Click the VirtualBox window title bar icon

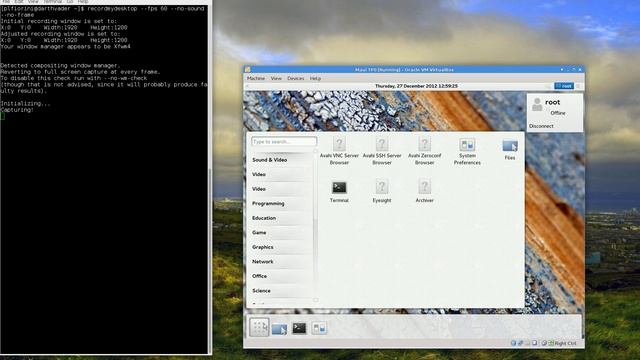[248, 70]
